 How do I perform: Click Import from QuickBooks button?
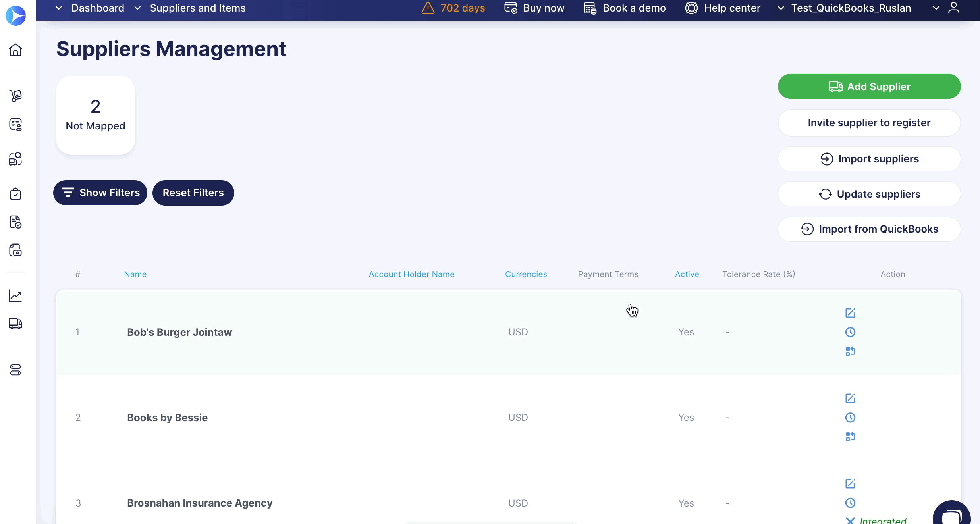pyautogui.click(x=869, y=229)
